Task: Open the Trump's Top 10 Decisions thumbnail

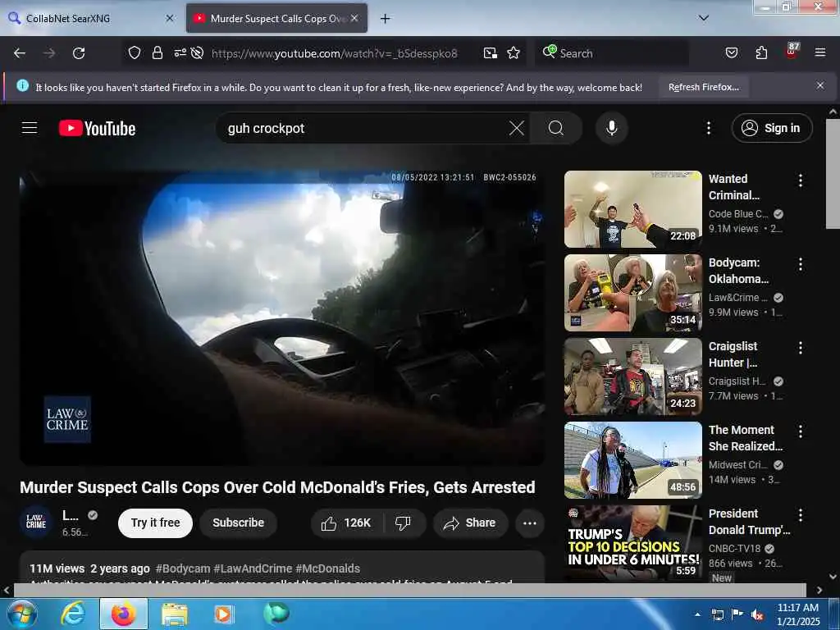Action: coord(632,543)
